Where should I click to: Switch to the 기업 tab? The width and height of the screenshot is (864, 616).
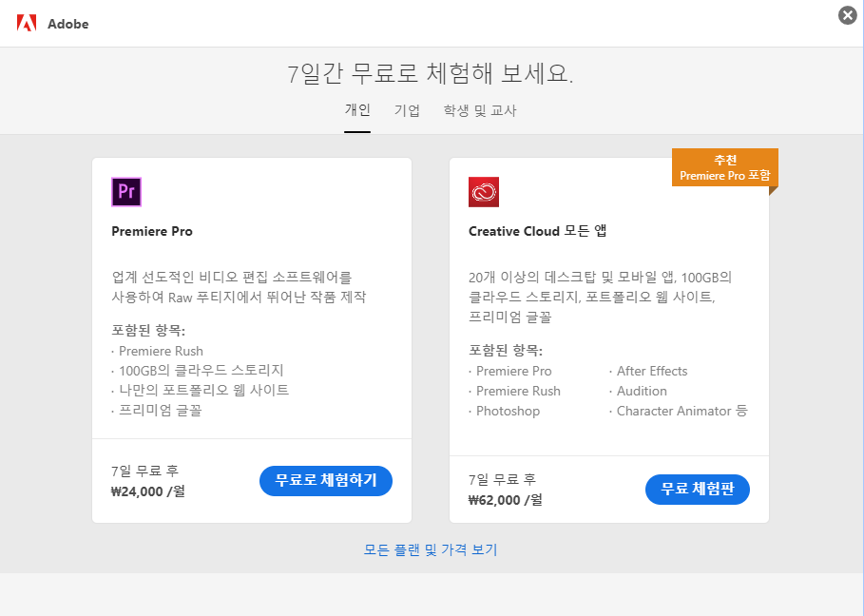click(x=407, y=110)
